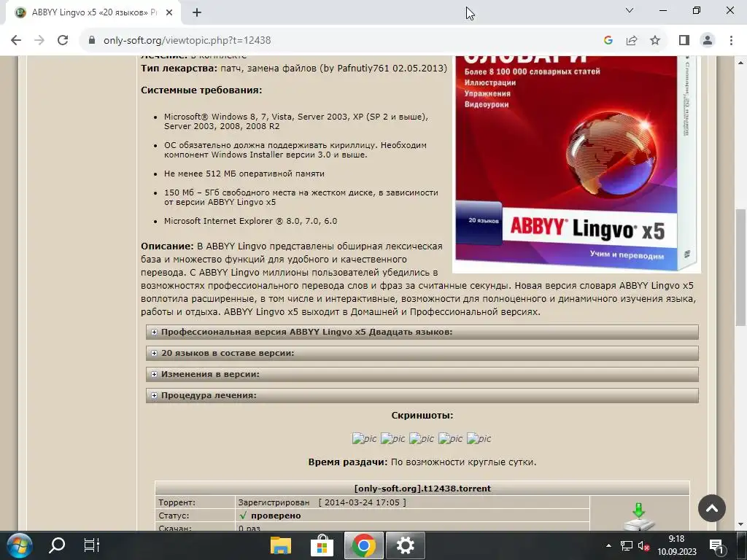Screen dimensions: 747x560
Task: Reload the current page
Action: (63, 41)
